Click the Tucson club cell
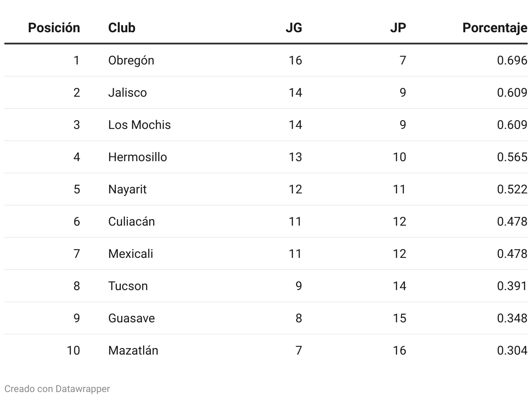The height and width of the screenshot is (399, 532). click(x=128, y=286)
